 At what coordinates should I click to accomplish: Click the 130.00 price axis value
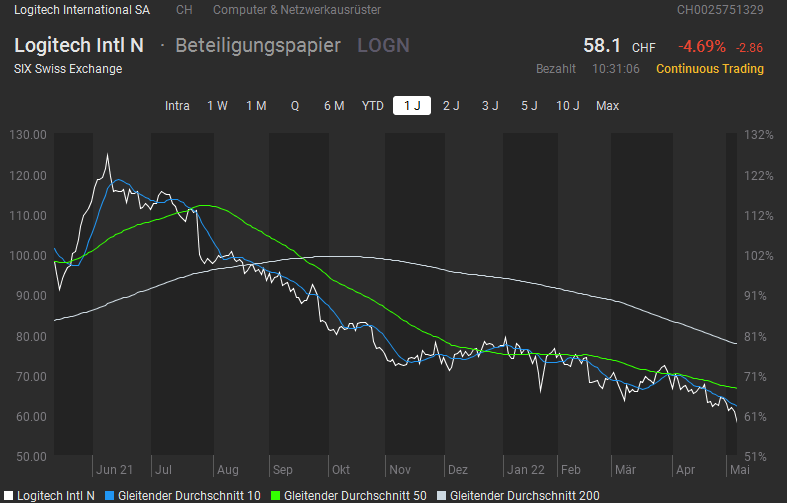click(x=28, y=135)
